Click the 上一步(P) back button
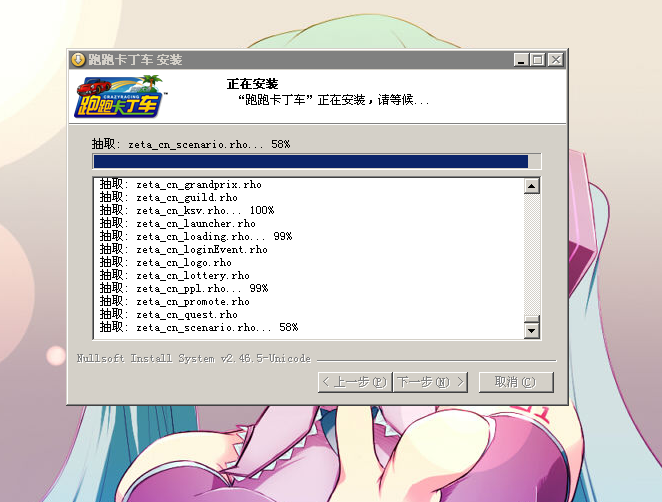 click(x=355, y=382)
